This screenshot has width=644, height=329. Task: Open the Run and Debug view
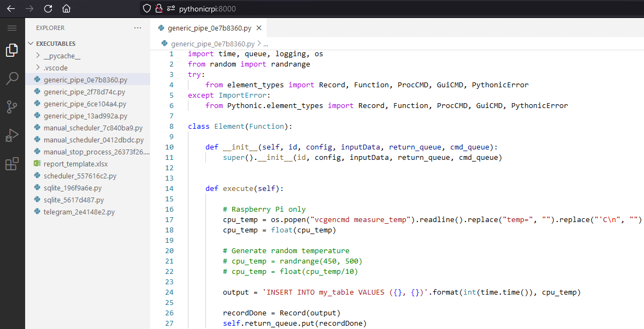pos(12,136)
